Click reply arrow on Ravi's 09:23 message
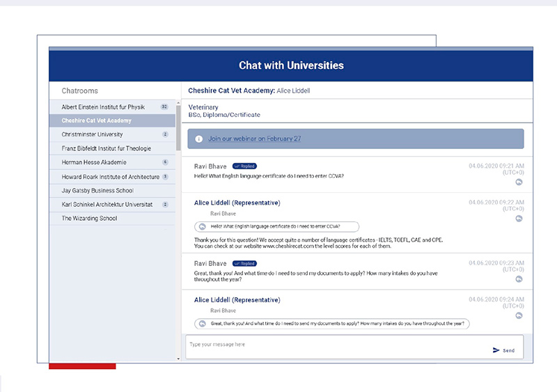Screen dimensions: 557x392 click(518, 279)
